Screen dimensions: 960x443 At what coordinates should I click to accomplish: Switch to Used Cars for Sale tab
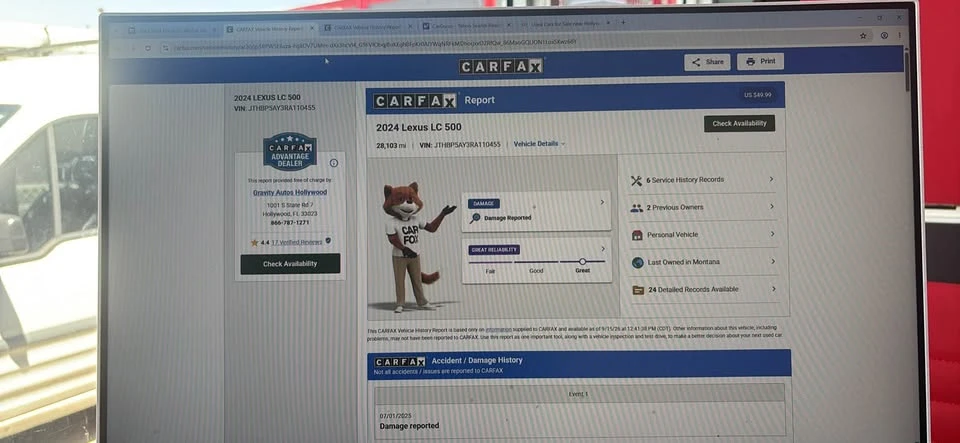[564, 23]
